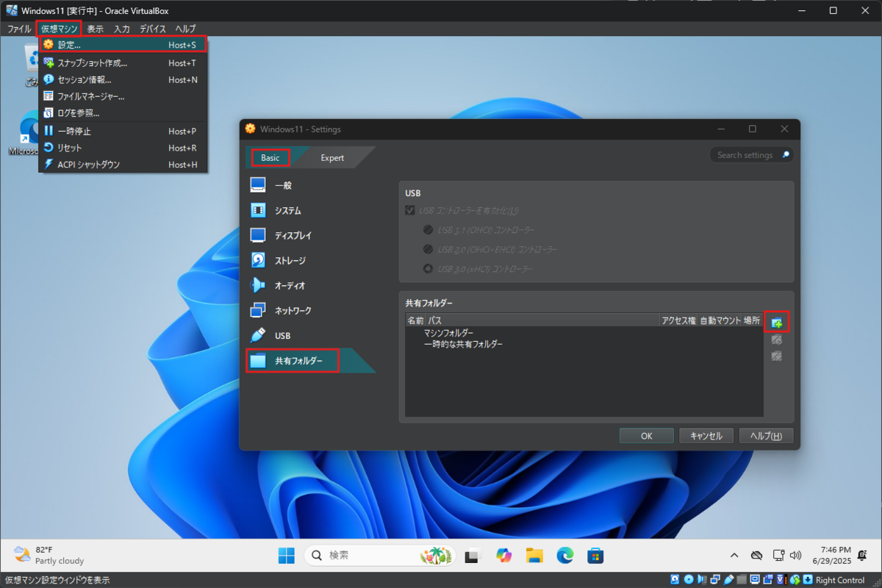Choose リセット menu entry
882x588 pixels.
(x=123, y=148)
